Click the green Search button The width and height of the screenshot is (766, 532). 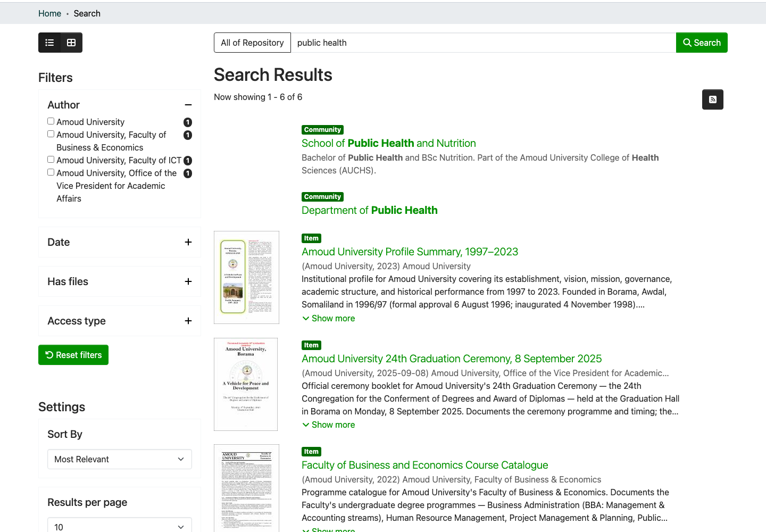click(702, 43)
